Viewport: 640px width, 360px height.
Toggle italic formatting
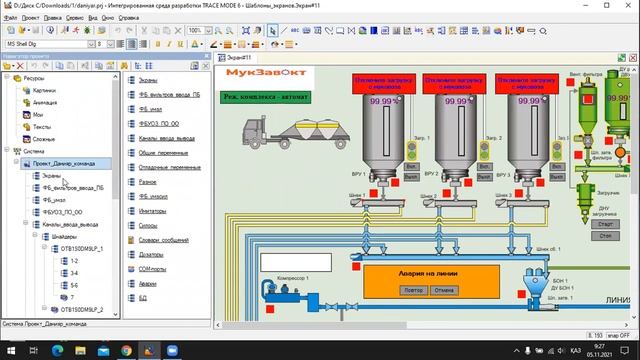tap(169, 44)
